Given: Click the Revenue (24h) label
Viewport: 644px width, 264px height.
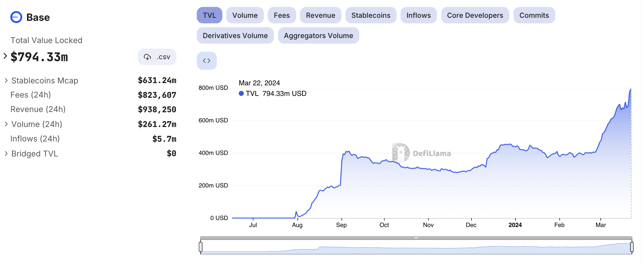Looking at the screenshot, I should [x=38, y=109].
